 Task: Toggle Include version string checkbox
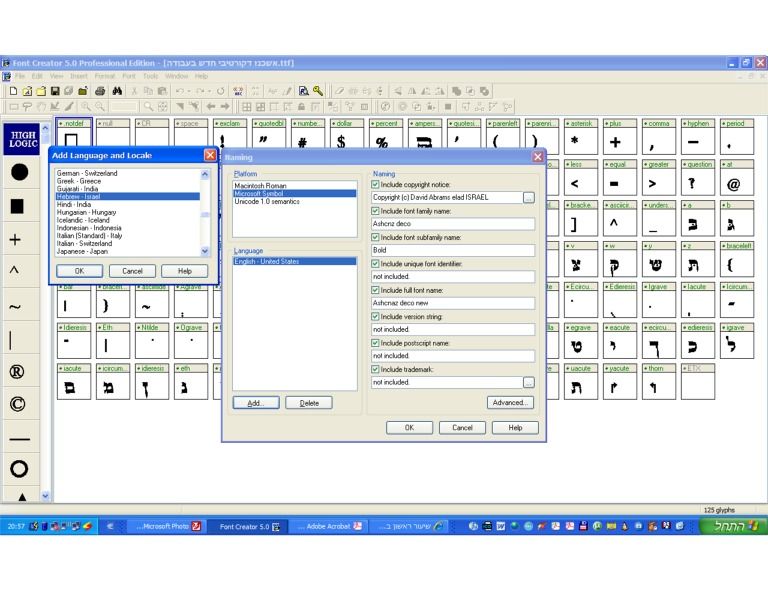tap(375, 317)
